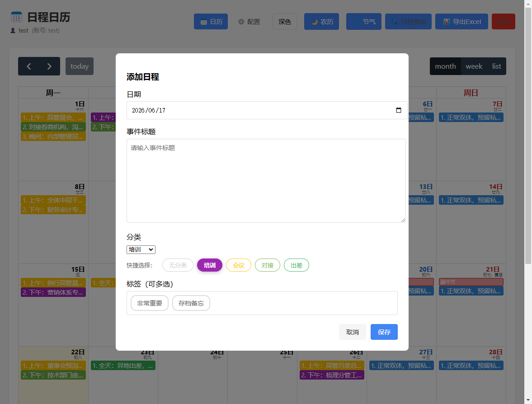Select the yellow 会议 category chip
532x404 pixels.
click(x=239, y=265)
